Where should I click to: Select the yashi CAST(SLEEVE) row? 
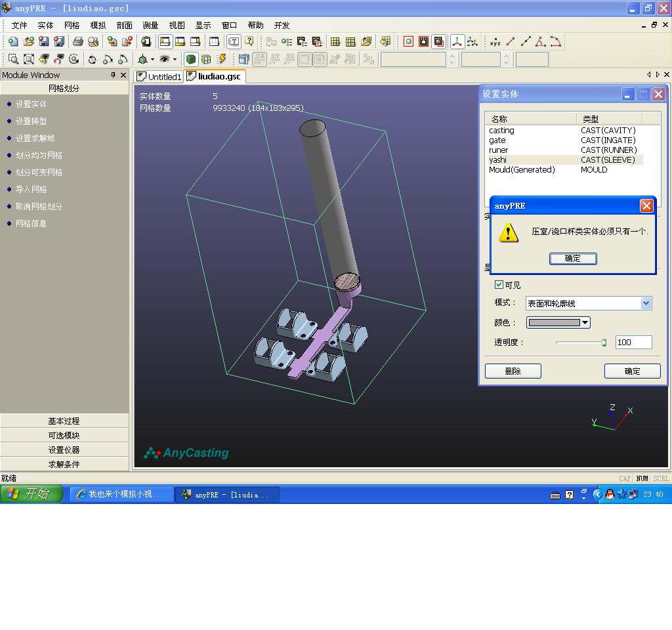[x=564, y=160]
